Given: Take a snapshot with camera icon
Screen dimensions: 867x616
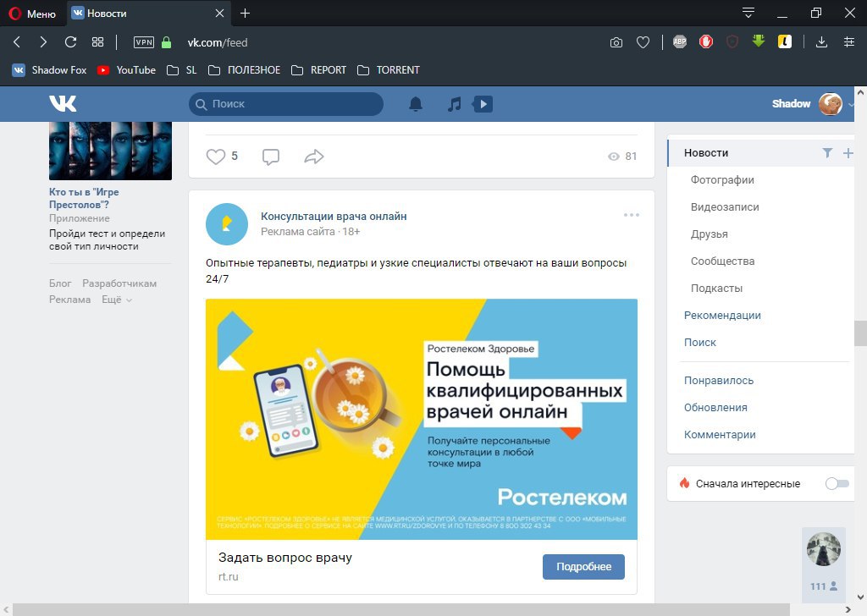Looking at the screenshot, I should point(616,42).
